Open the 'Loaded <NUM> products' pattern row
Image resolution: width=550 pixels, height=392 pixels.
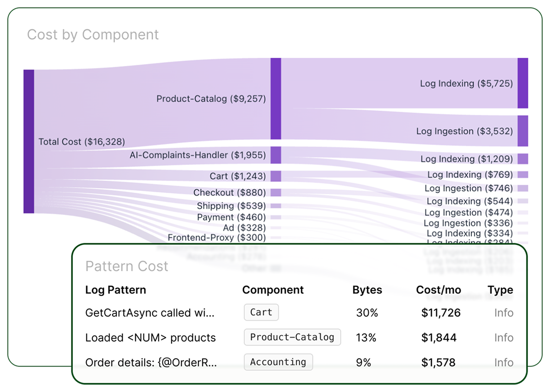tap(150, 338)
